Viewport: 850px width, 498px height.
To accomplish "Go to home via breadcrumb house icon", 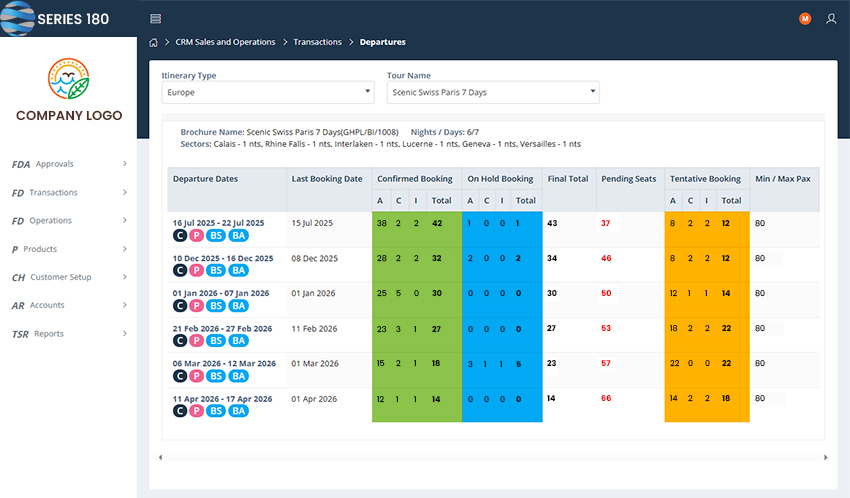I will (153, 42).
